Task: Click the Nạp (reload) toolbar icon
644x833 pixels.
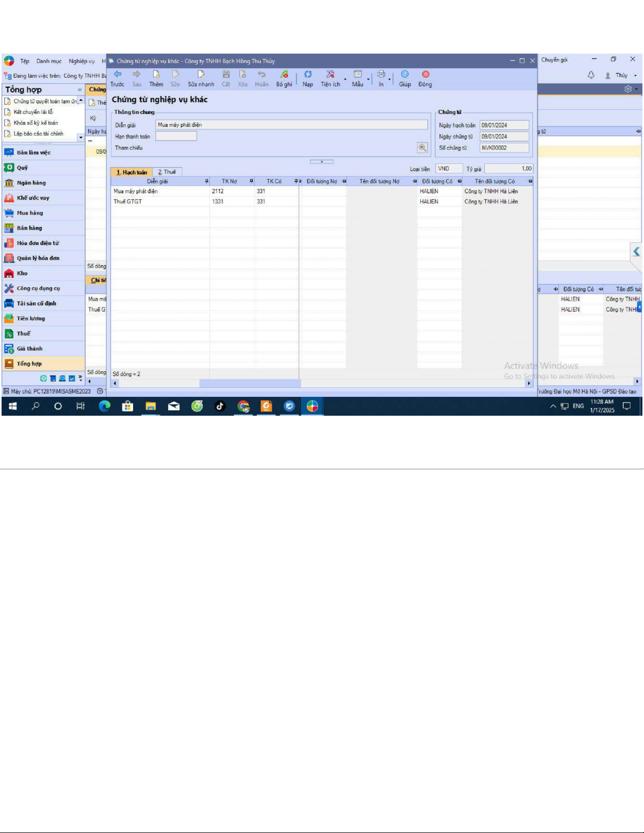Action: 308,75
